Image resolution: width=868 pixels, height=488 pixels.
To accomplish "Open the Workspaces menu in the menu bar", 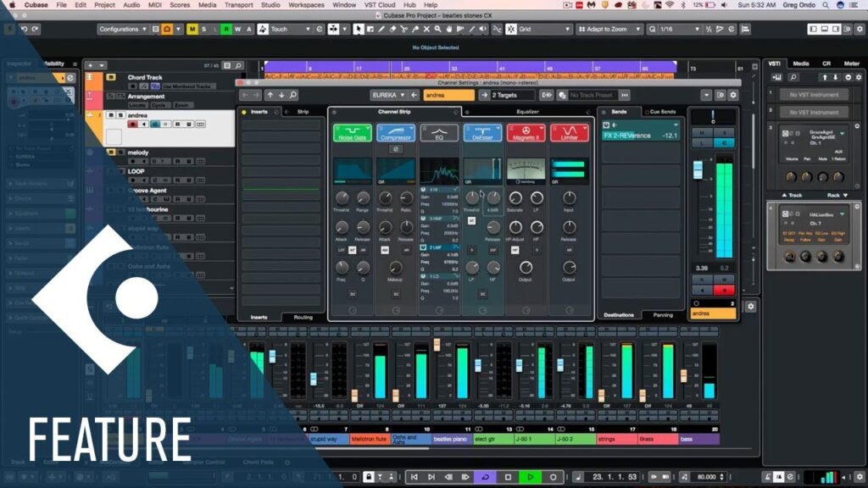I will [305, 4].
